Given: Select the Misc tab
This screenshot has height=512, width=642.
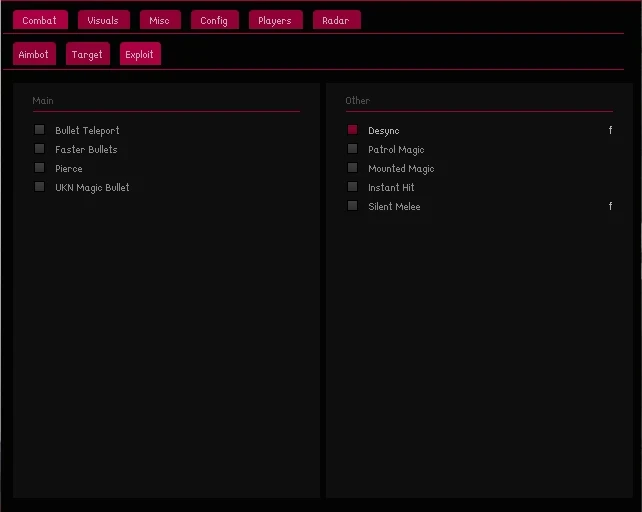Looking at the screenshot, I should pos(160,20).
